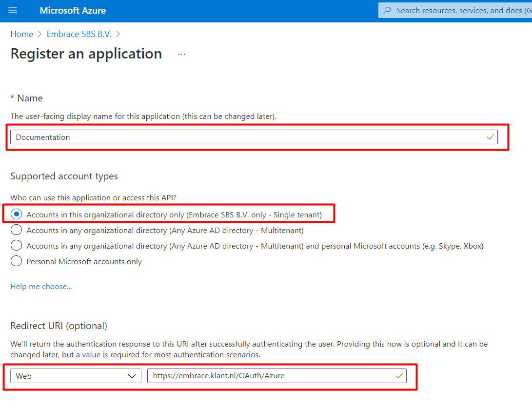
Task: Click the Documentation name input field
Action: click(x=254, y=137)
